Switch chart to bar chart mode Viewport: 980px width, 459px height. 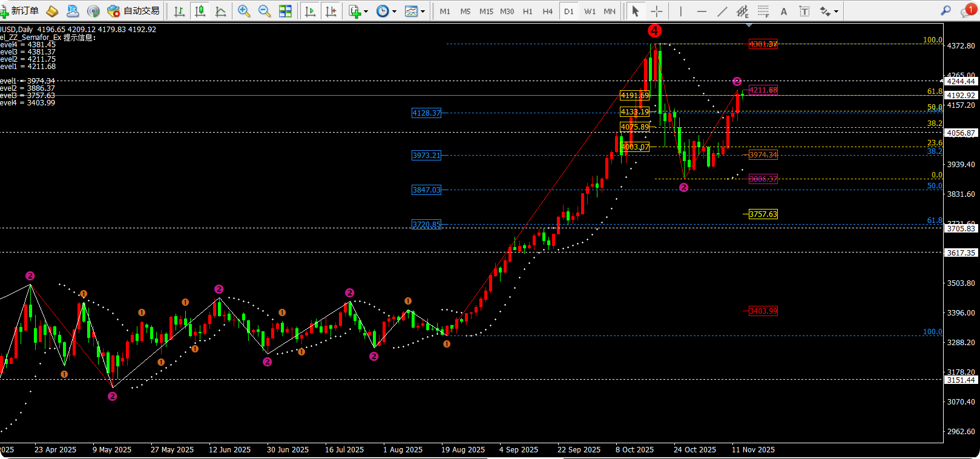point(179,11)
